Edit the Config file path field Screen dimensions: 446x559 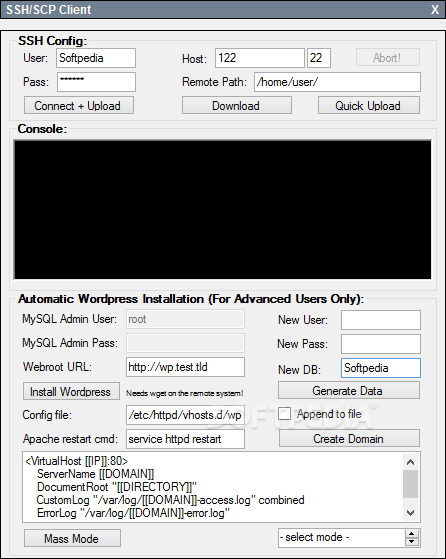click(185, 415)
